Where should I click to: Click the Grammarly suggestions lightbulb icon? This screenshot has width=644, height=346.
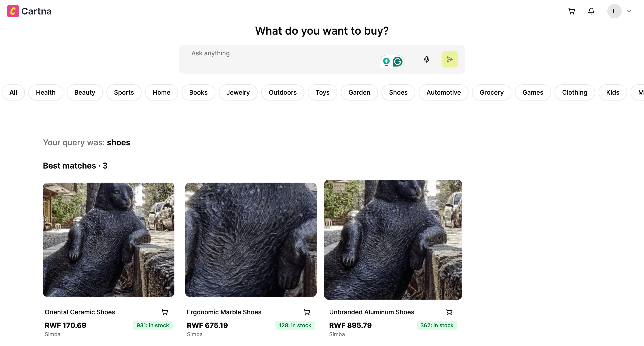tap(386, 62)
